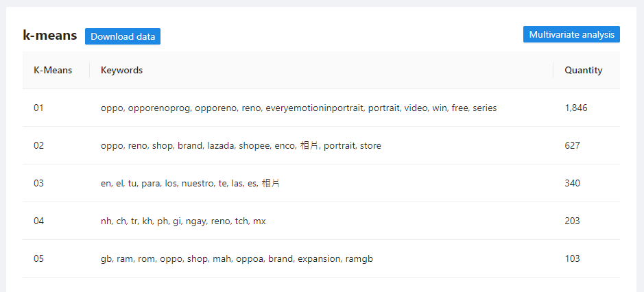Click the k-means section heading
The width and height of the screenshot is (644, 292).
(x=49, y=36)
